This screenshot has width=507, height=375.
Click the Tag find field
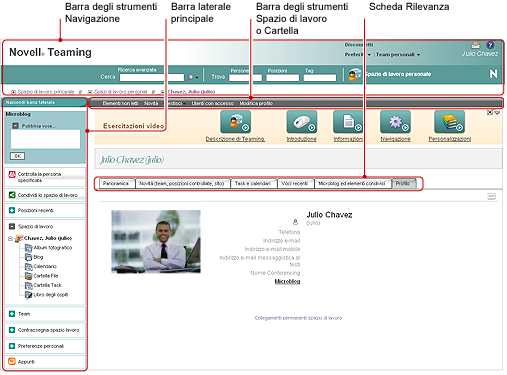pyautogui.click(x=320, y=78)
